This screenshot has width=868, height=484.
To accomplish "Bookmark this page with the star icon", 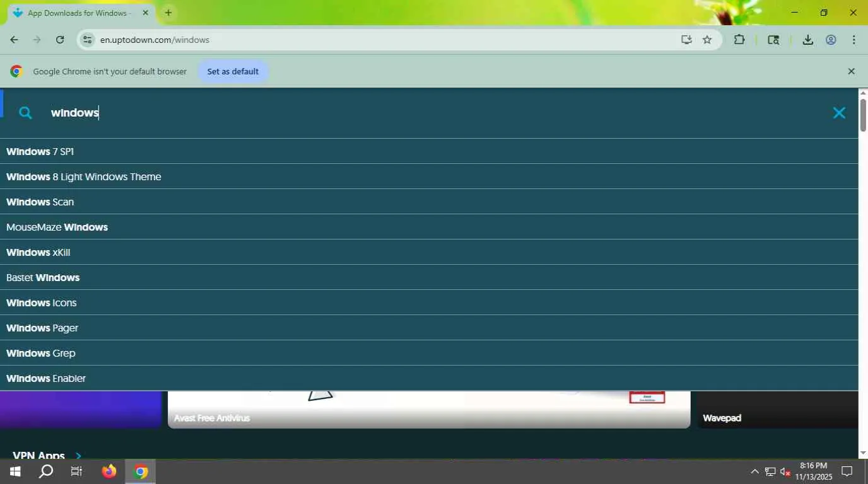I will (x=707, y=40).
